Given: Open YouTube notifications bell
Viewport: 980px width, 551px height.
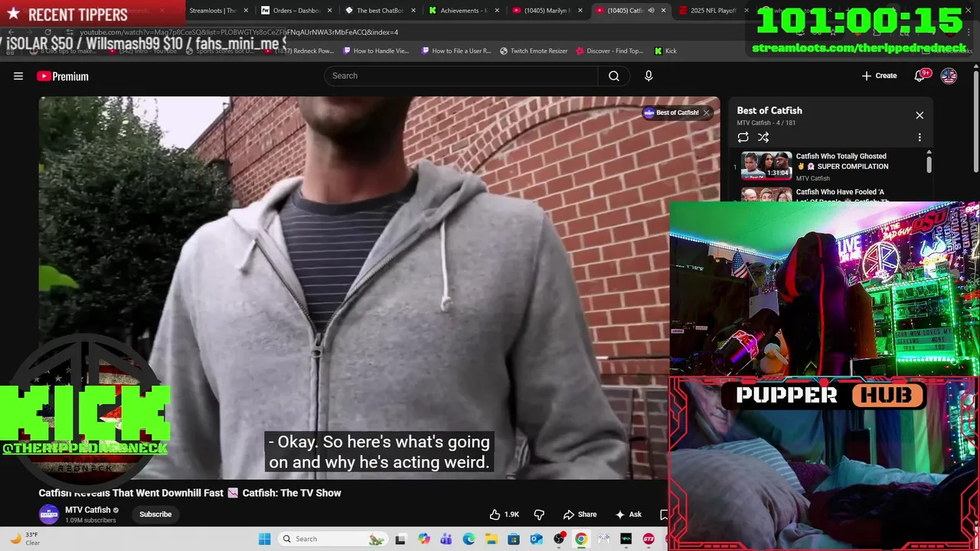Looking at the screenshot, I should click(921, 76).
